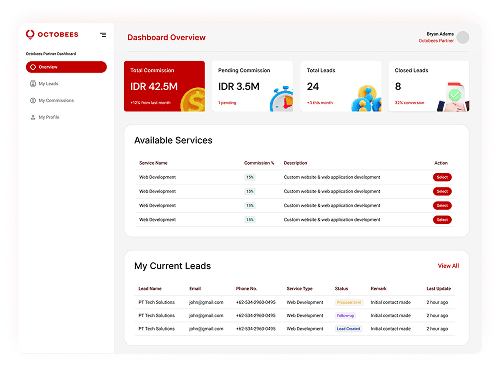Click the 33% conversion text
Image resolution: width=499 pixels, height=366 pixels.
(x=409, y=103)
